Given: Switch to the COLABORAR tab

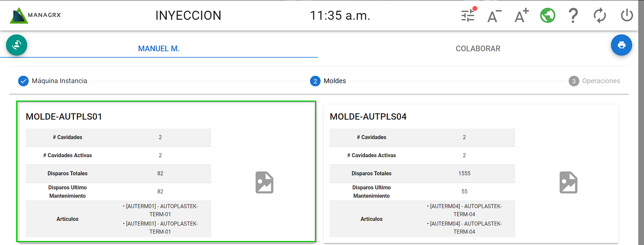Looking at the screenshot, I should coord(478,49).
